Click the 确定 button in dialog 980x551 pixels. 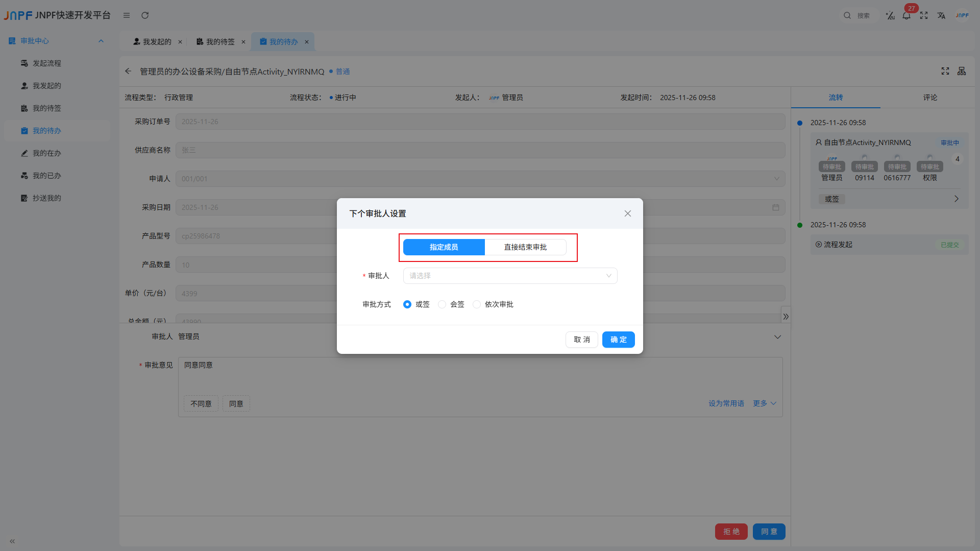618,340
